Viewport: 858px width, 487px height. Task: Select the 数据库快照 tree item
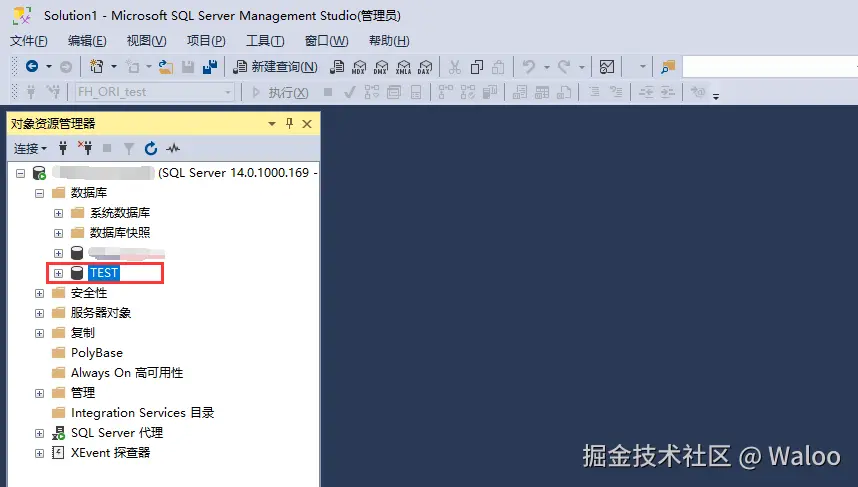click(120, 233)
